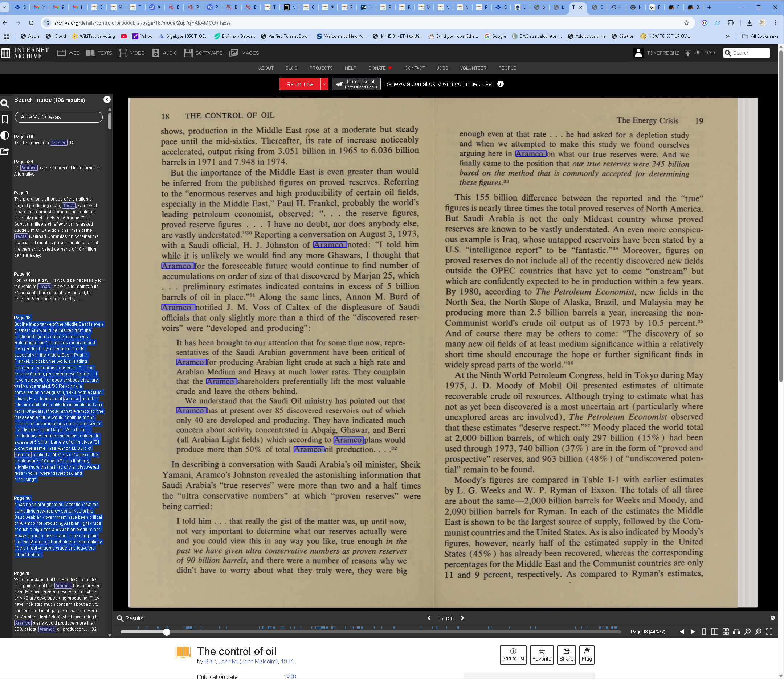Open the search-inside magnifier panel icon
Viewport: 784px width, 679px height.
pos(5,103)
